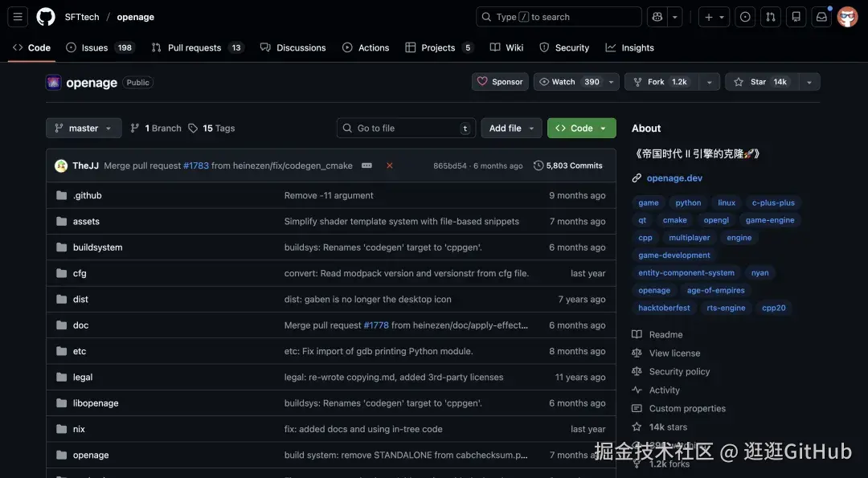The width and height of the screenshot is (868, 478).
Task: Open the View license link
Action: click(666, 353)
